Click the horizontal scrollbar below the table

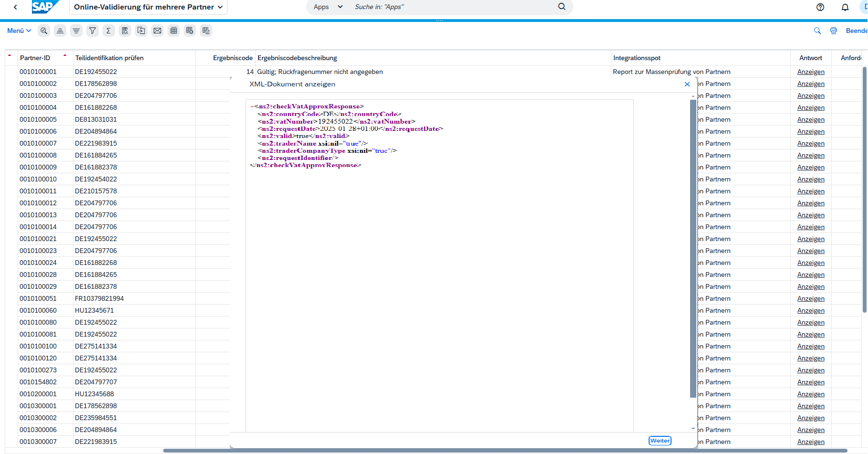point(505,451)
